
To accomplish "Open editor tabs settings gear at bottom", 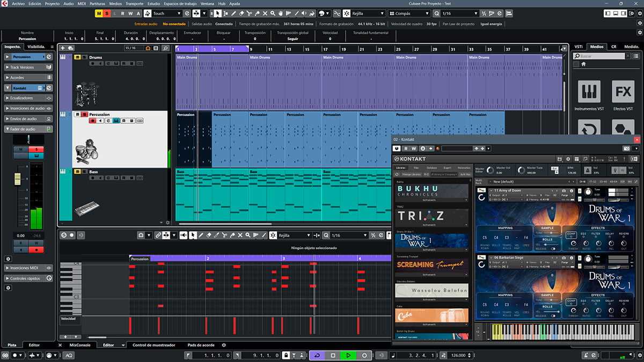I will (x=224, y=345).
